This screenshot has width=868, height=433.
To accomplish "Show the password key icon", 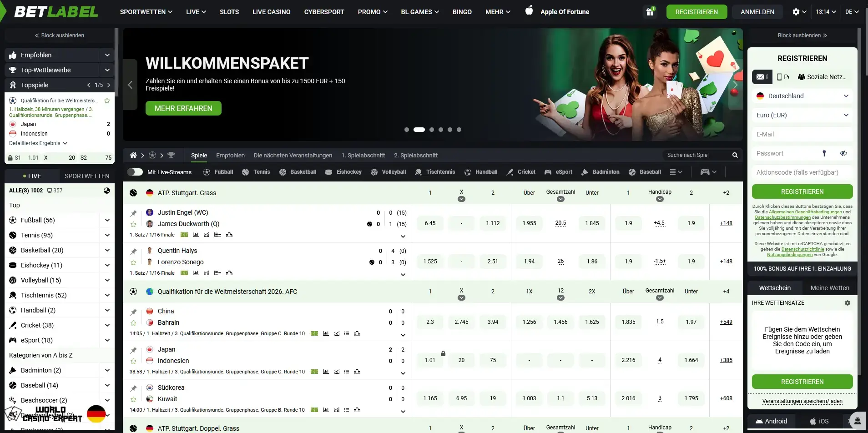I will [824, 153].
